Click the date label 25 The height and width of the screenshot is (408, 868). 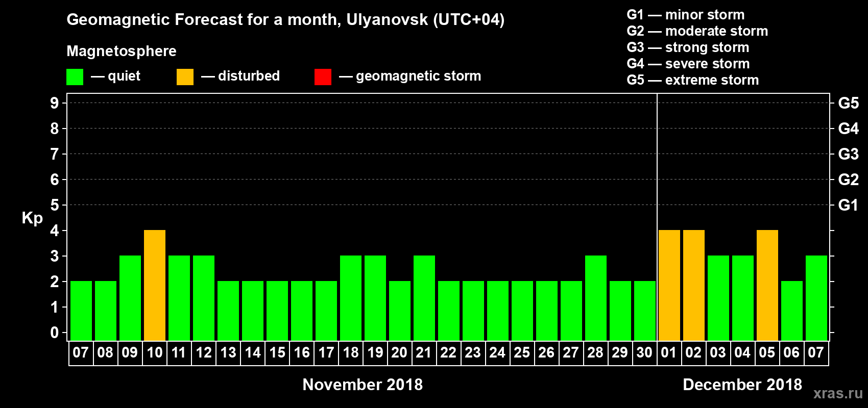pos(522,352)
